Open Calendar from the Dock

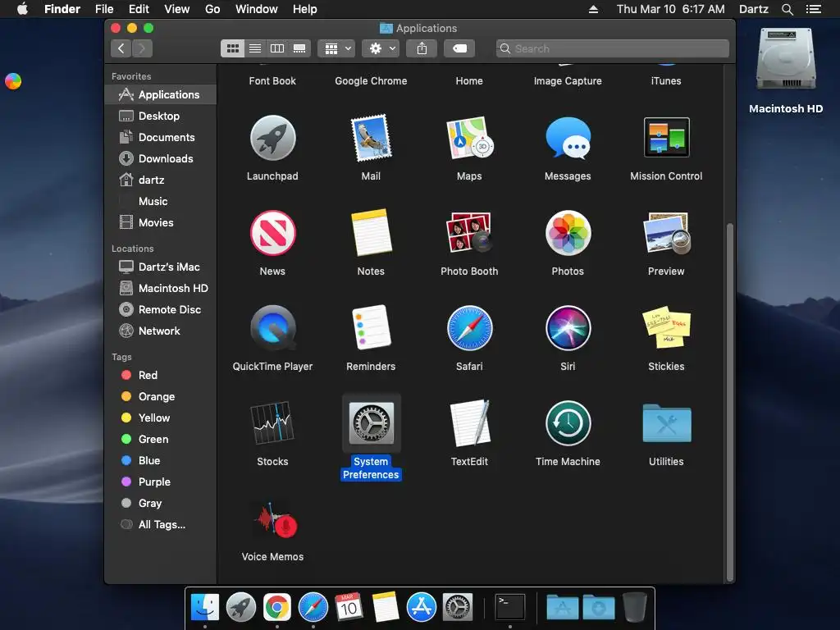point(349,608)
